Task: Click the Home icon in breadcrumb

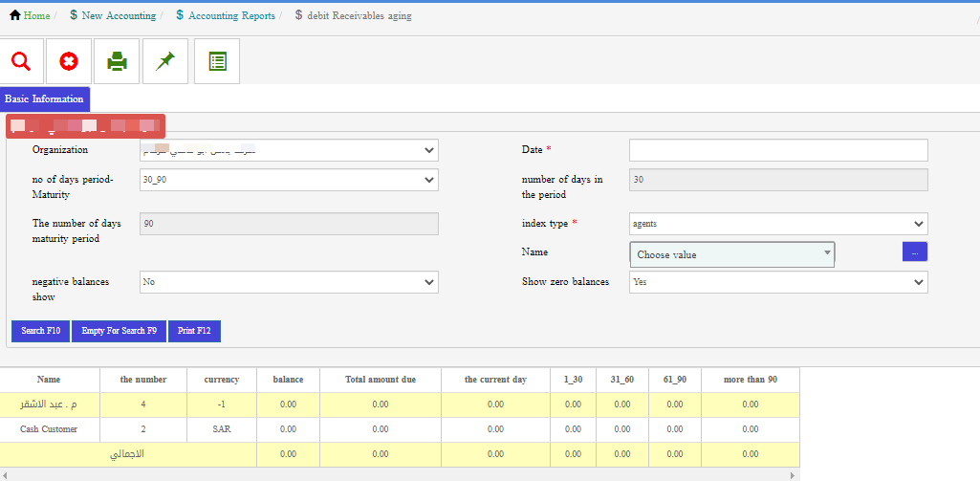Action: (15, 15)
